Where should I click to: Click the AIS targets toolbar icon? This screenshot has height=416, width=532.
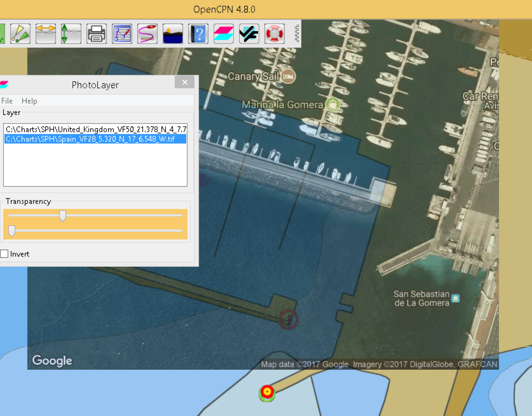[x=20, y=34]
